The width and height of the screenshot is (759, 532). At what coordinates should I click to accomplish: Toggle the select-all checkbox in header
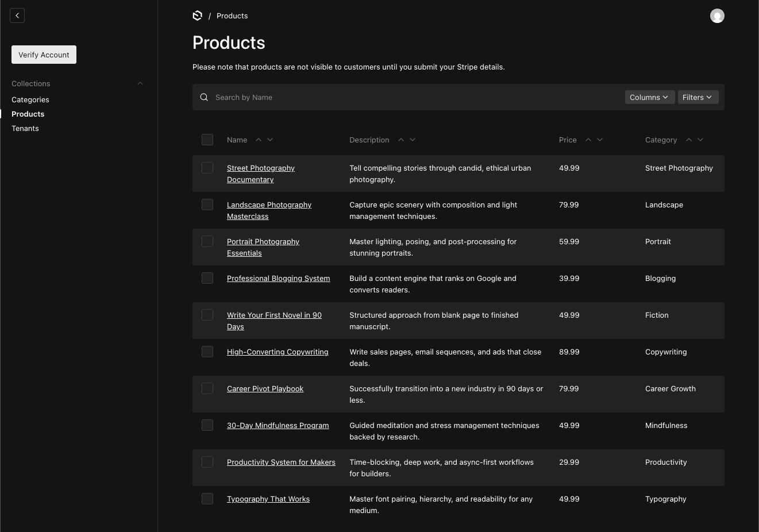pos(207,140)
